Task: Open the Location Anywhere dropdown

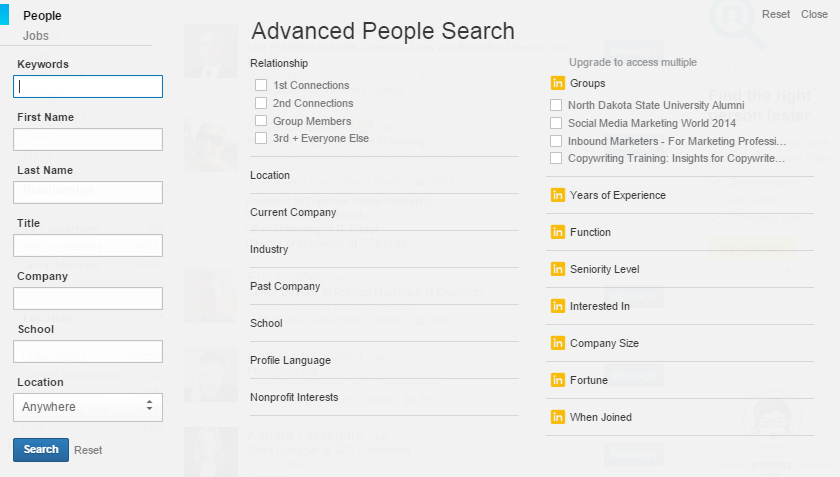Action: tap(88, 407)
